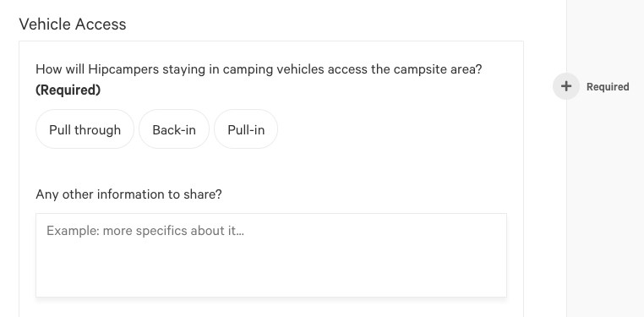Image resolution: width=644 pixels, height=317 pixels.
Task: Click the Required label in the sidebar
Action: 608,86
